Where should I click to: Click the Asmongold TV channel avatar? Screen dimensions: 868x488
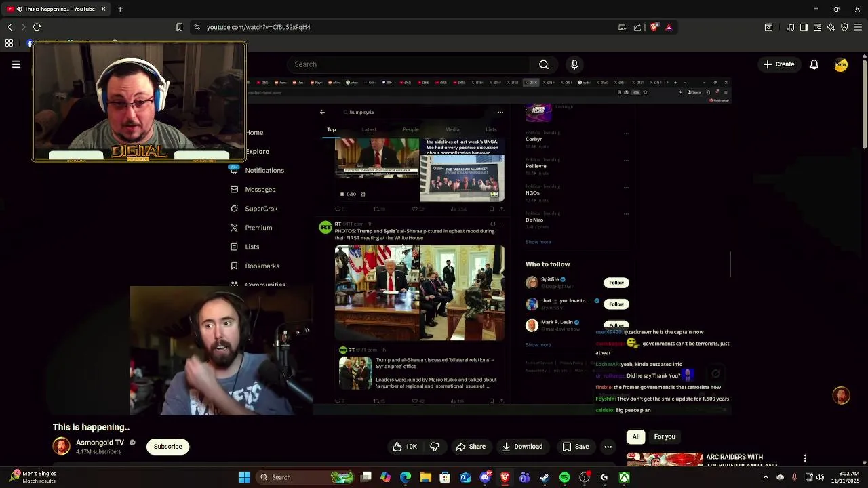pos(61,446)
